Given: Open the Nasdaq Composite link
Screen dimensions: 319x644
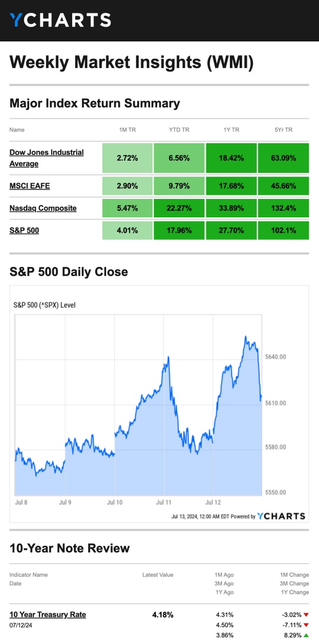Looking at the screenshot, I should pos(43,208).
